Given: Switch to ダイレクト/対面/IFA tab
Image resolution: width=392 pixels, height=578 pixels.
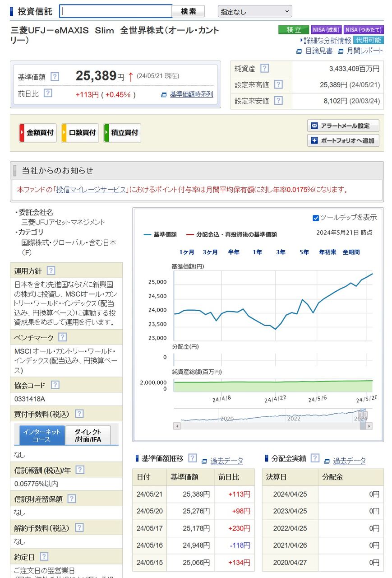Looking at the screenshot, I should click(x=88, y=435).
